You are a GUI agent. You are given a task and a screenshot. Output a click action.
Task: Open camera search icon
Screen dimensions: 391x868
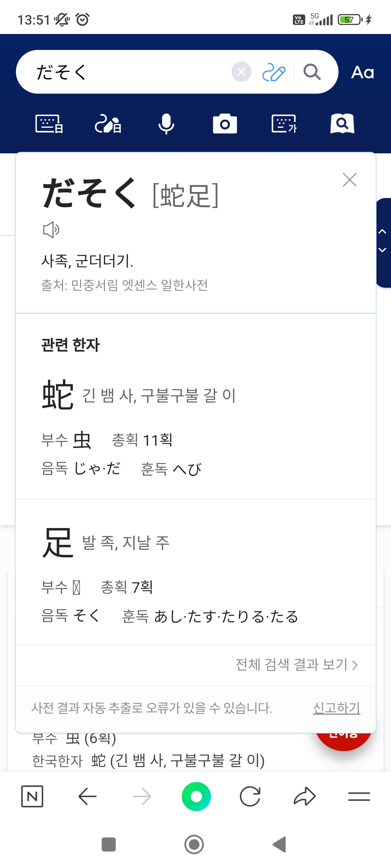(x=225, y=124)
